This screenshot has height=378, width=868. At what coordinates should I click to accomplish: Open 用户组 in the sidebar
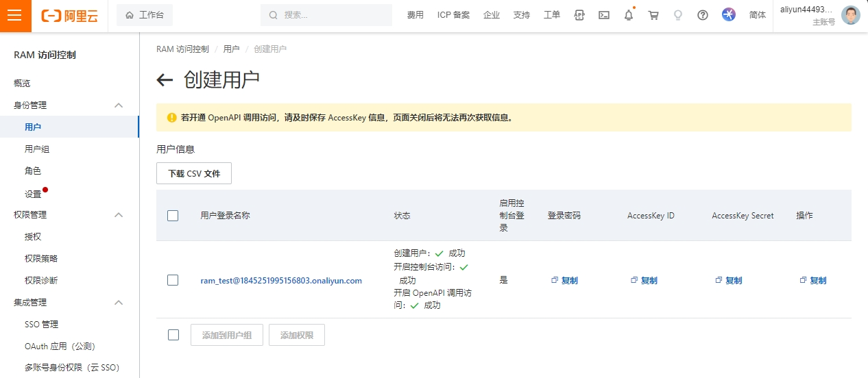click(x=37, y=149)
